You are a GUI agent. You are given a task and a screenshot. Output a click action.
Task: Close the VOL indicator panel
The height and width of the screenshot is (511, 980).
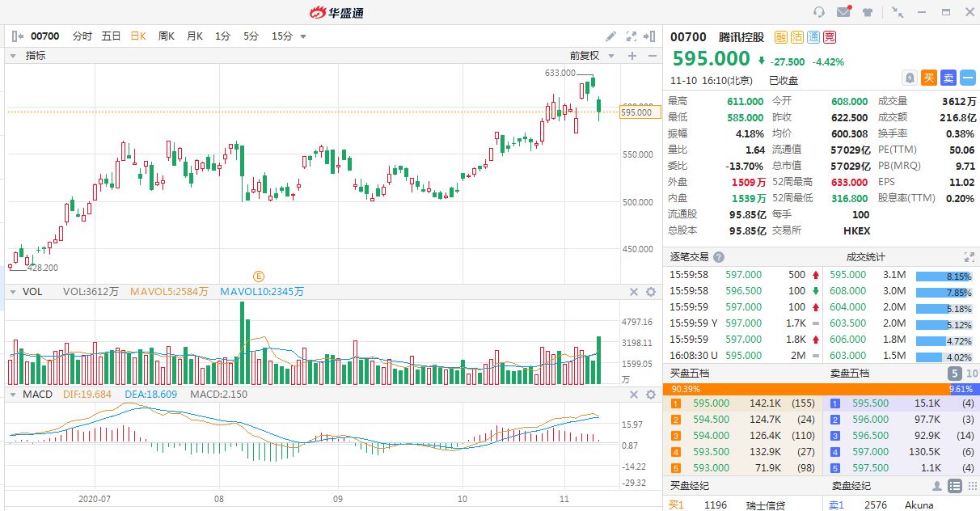click(x=634, y=292)
